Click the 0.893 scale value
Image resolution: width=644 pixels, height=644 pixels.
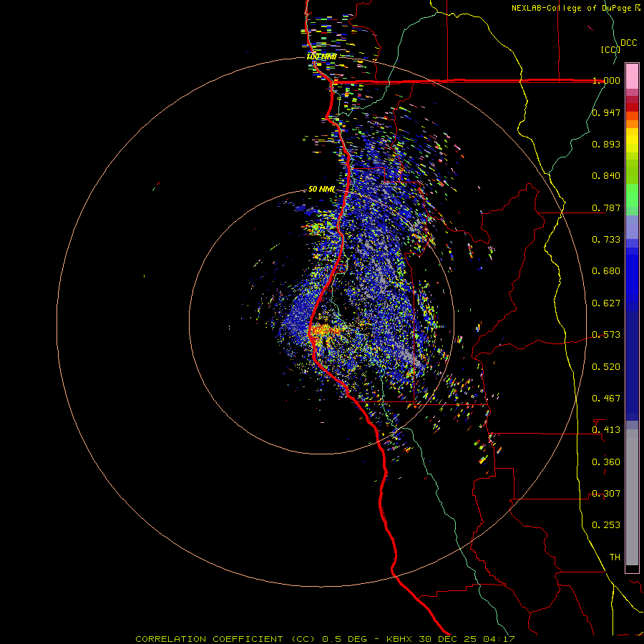[x=606, y=144]
